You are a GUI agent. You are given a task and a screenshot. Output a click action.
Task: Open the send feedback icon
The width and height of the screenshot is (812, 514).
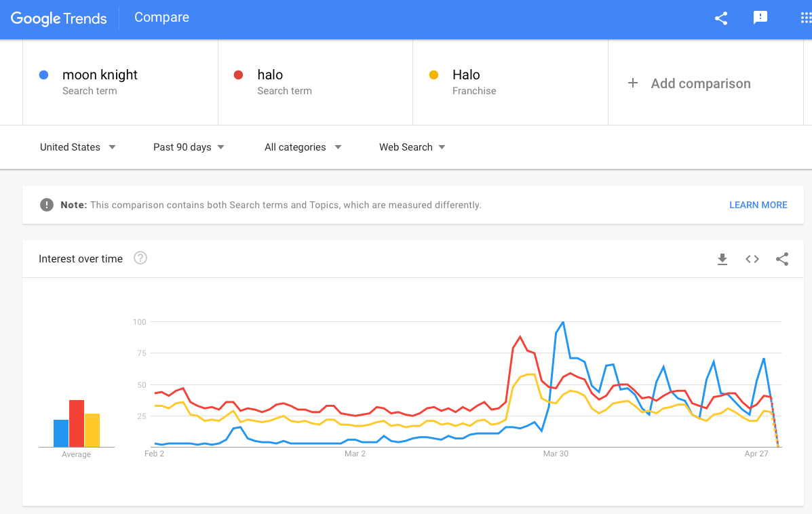coord(760,18)
